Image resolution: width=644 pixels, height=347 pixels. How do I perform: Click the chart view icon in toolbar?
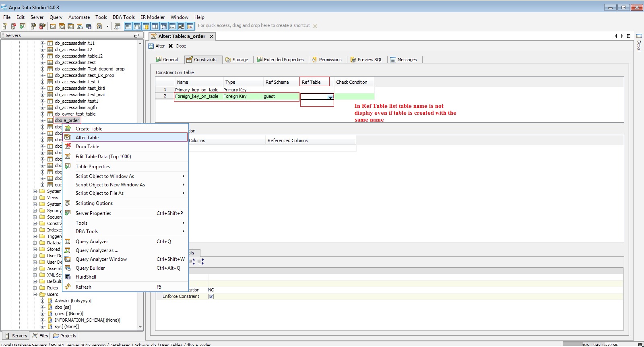190,26
